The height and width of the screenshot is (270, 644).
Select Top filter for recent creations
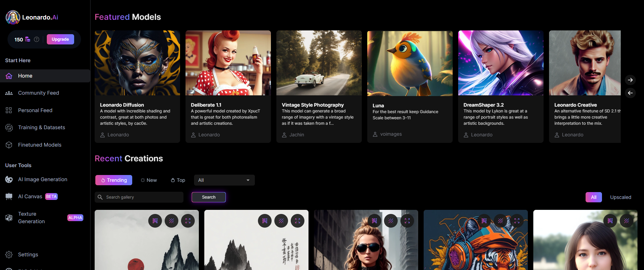coord(178,180)
